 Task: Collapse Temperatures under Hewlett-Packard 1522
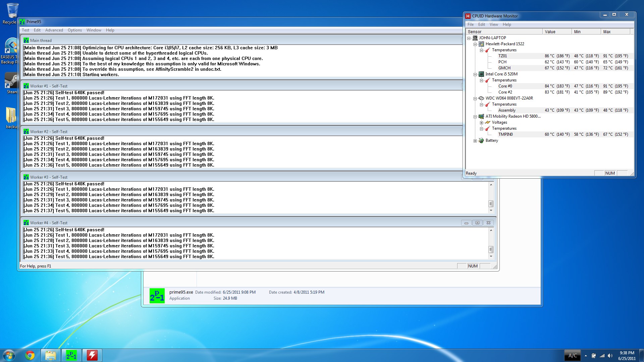coord(481,50)
